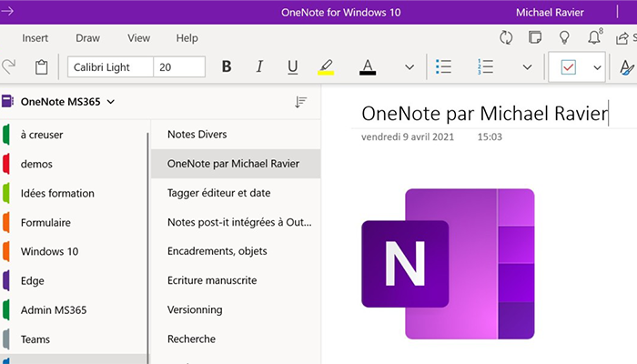Viewport: 637px width, 364px height.
Task: Open the Notes post-it intégrées page
Action: coord(236,222)
